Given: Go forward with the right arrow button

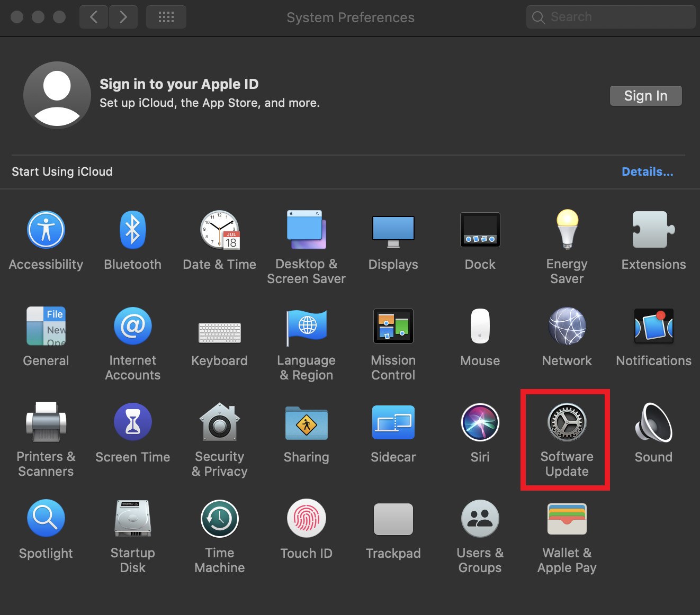Looking at the screenshot, I should 123,17.
